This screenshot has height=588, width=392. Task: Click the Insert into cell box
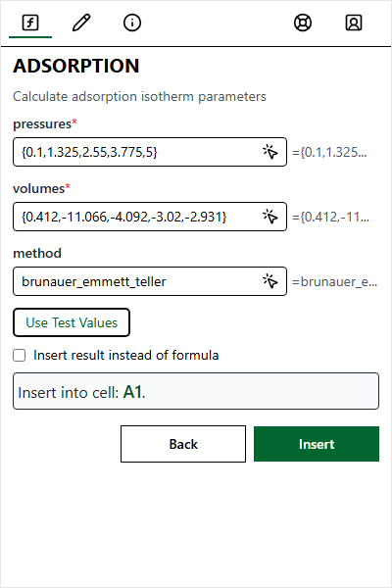pos(196,391)
